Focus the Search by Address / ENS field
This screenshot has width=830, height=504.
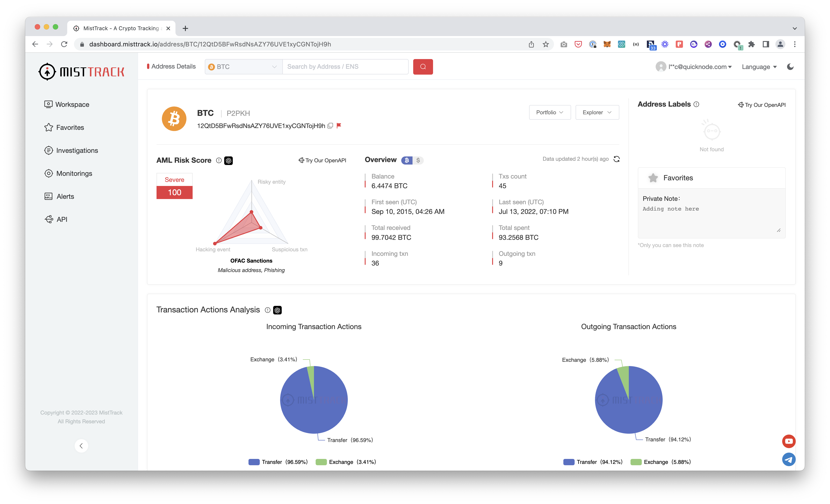(345, 67)
